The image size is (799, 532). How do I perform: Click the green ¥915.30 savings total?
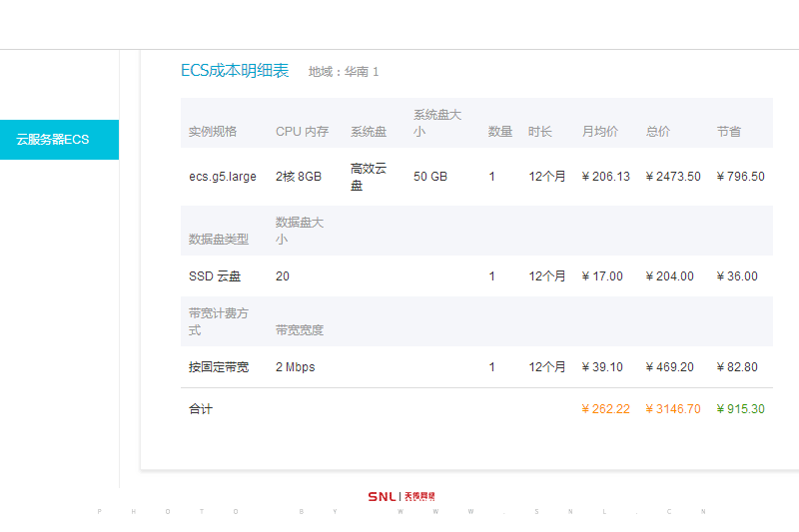point(740,409)
